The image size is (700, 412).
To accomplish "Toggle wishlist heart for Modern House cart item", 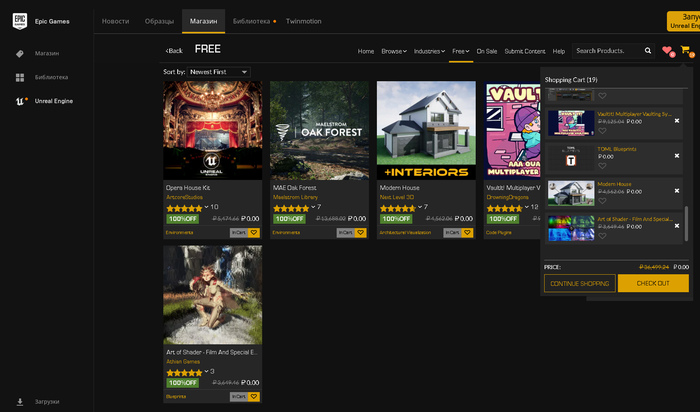I will 602,201.
